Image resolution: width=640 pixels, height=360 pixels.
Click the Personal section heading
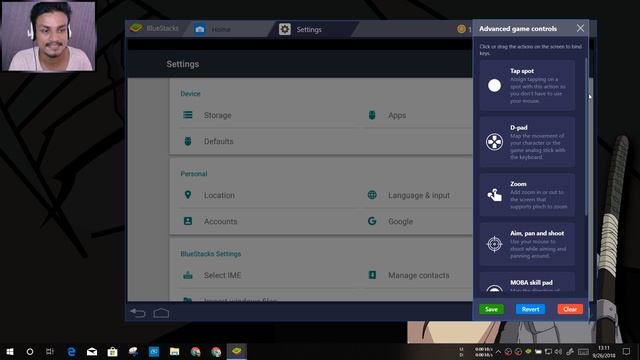(x=194, y=173)
